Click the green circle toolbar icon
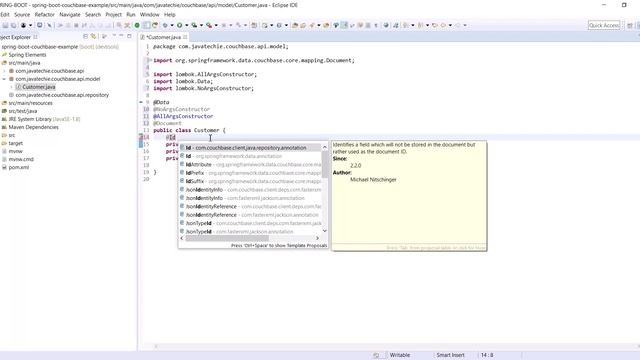The height and width of the screenshot is (360, 640). [137, 25]
